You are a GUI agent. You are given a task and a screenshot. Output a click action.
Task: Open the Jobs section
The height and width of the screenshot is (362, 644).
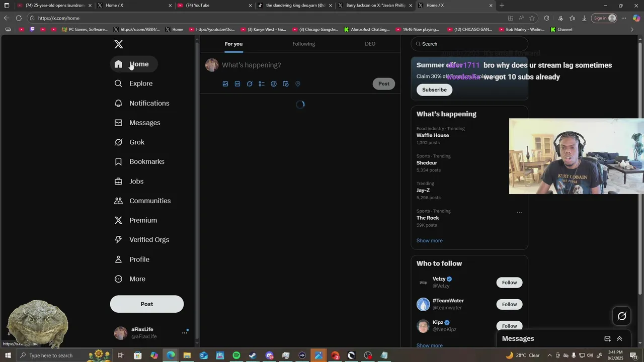[129, 181]
